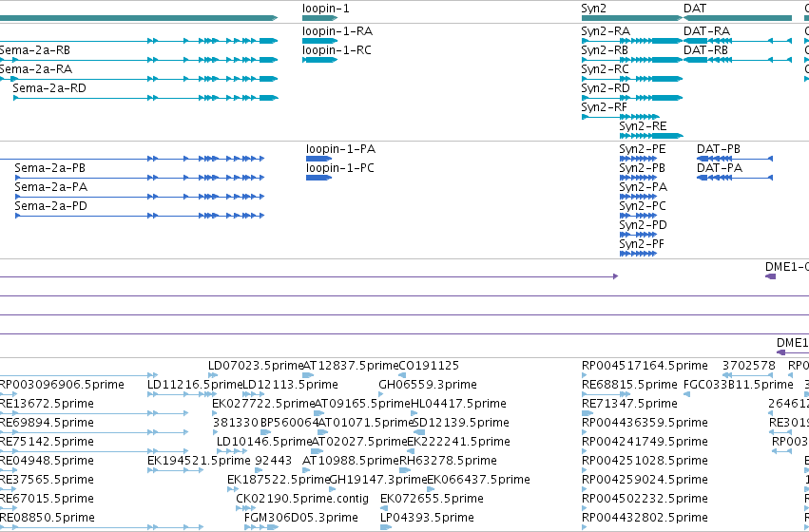Click the LD07023.5prime EST label

(256, 366)
